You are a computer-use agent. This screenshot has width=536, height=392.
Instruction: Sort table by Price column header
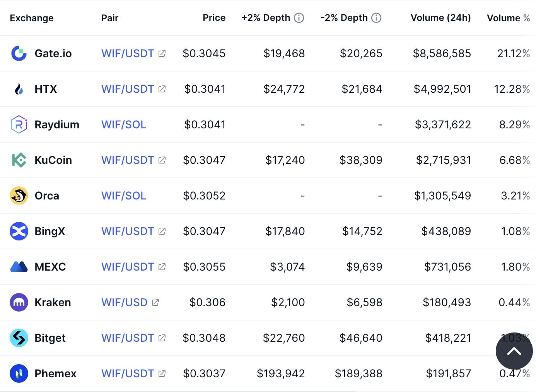pos(214,18)
